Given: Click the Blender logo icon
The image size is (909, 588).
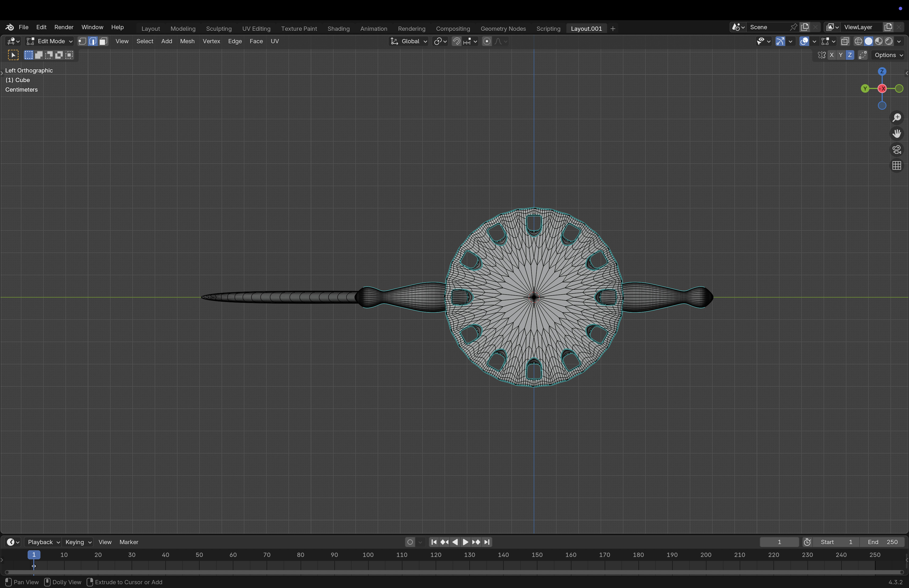Looking at the screenshot, I should (10, 27).
